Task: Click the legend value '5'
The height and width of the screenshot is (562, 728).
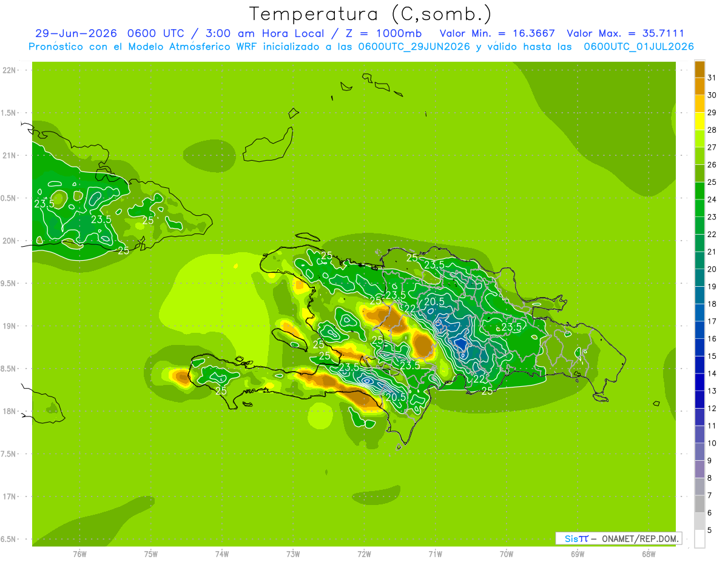Action: 709,530
